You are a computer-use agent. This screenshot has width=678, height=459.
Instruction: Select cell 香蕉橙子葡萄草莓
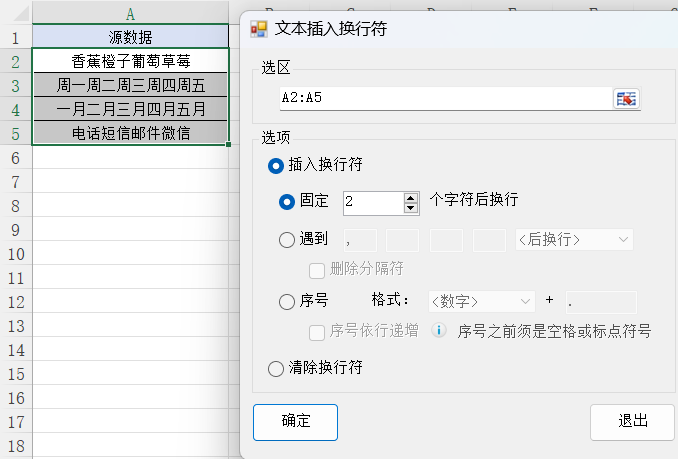click(x=130, y=61)
